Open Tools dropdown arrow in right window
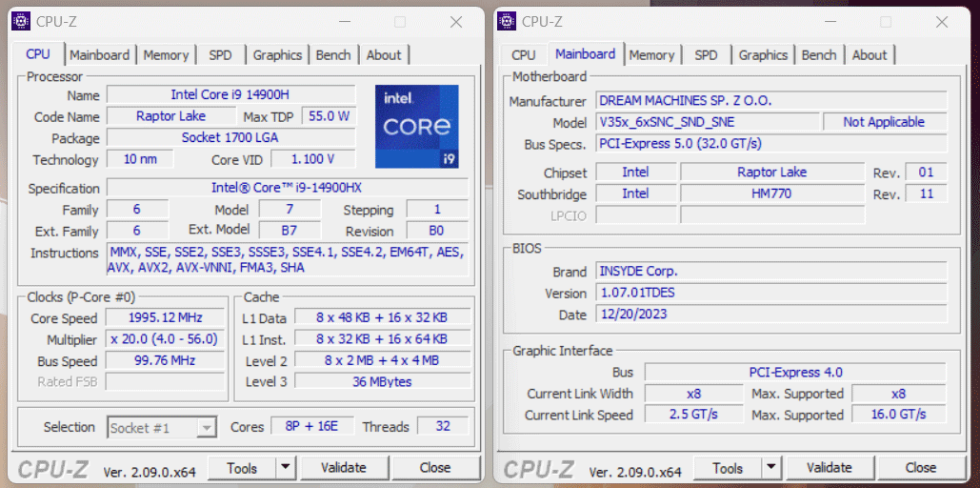The height and width of the screenshot is (488, 980). 771,467
